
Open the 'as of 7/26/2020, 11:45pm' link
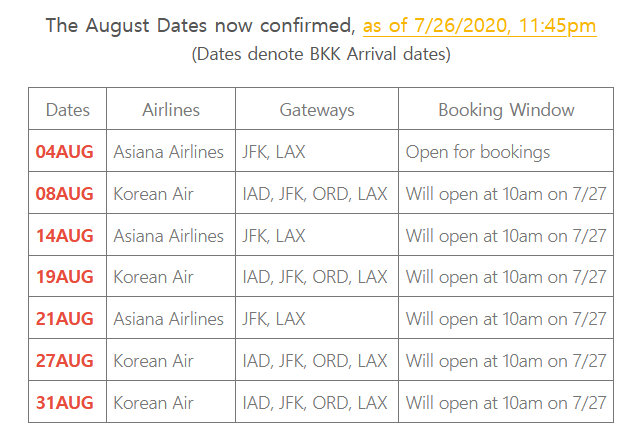479,26
